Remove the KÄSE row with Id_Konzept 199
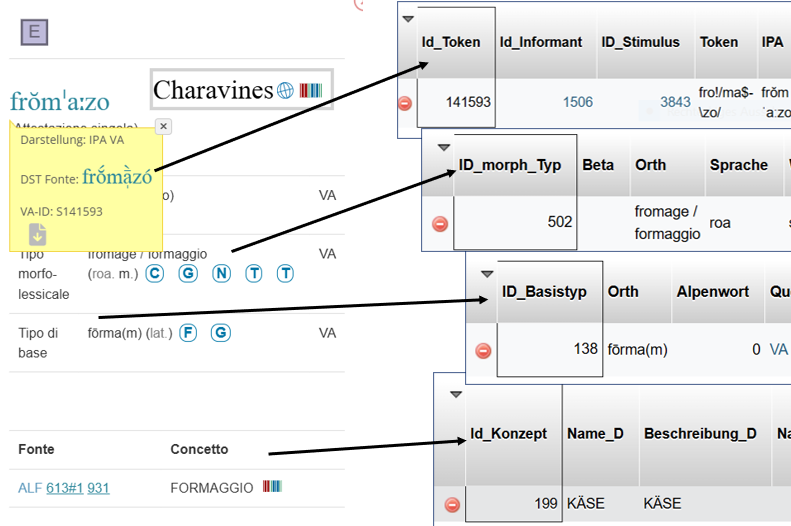 pos(452,505)
